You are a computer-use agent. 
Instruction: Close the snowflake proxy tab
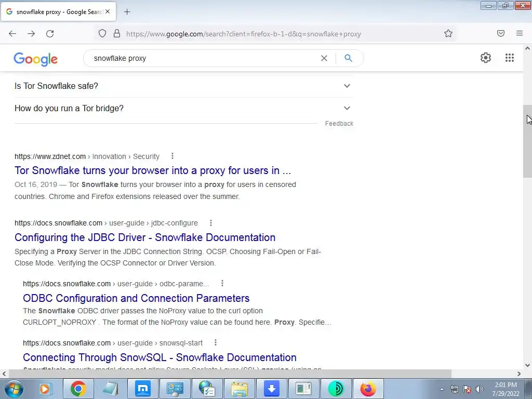coord(108,11)
